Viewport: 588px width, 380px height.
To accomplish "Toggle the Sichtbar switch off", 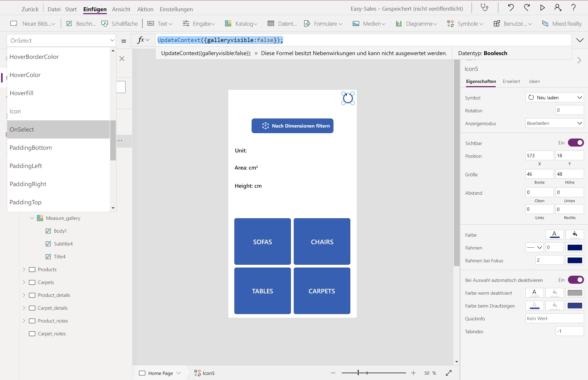I will (576, 143).
